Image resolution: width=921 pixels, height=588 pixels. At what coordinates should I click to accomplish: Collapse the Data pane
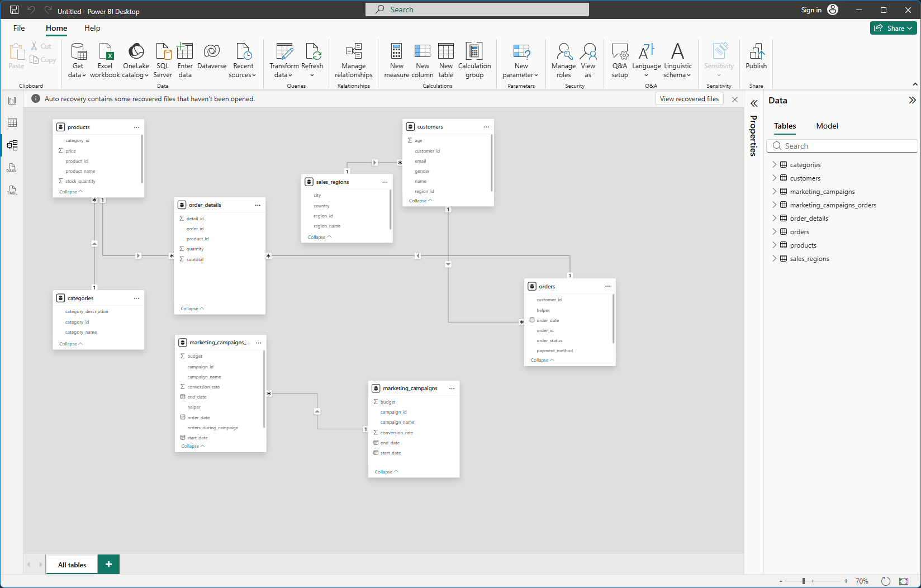coord(912,100)
